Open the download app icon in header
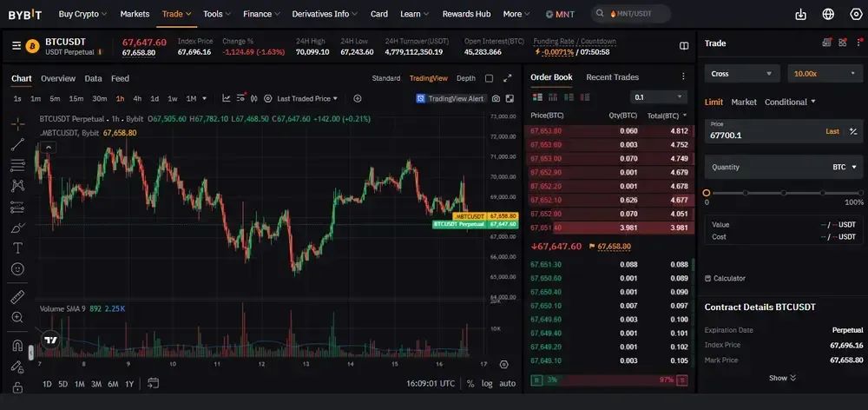Image resolution: width=868 pixels, height=410 pixels. (800, 15)
